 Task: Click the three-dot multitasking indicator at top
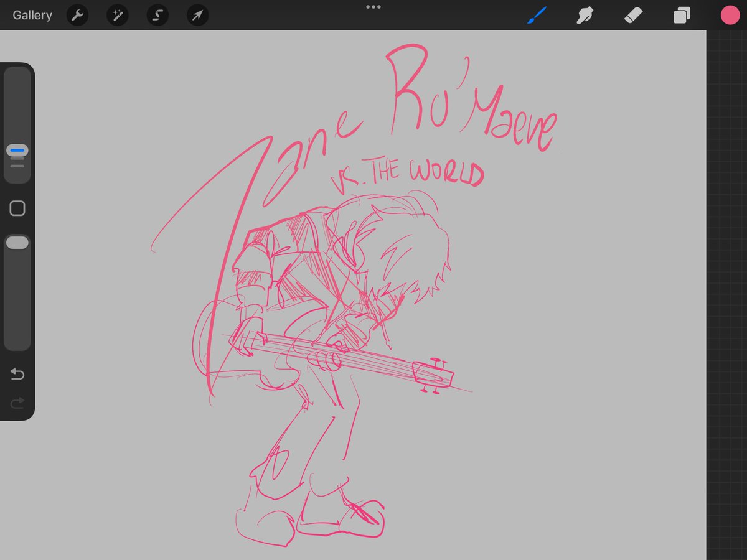point(374,7)
